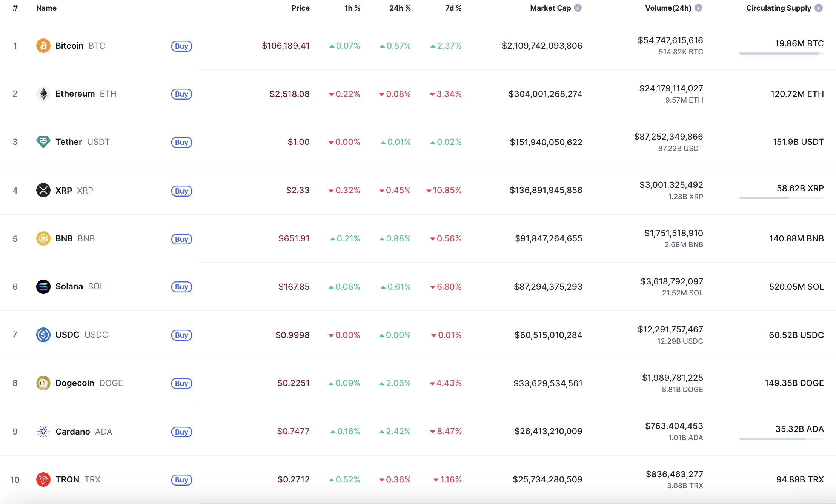Sort table by 24h % column
The image size is (836, 504).
(x=400, y=8)
